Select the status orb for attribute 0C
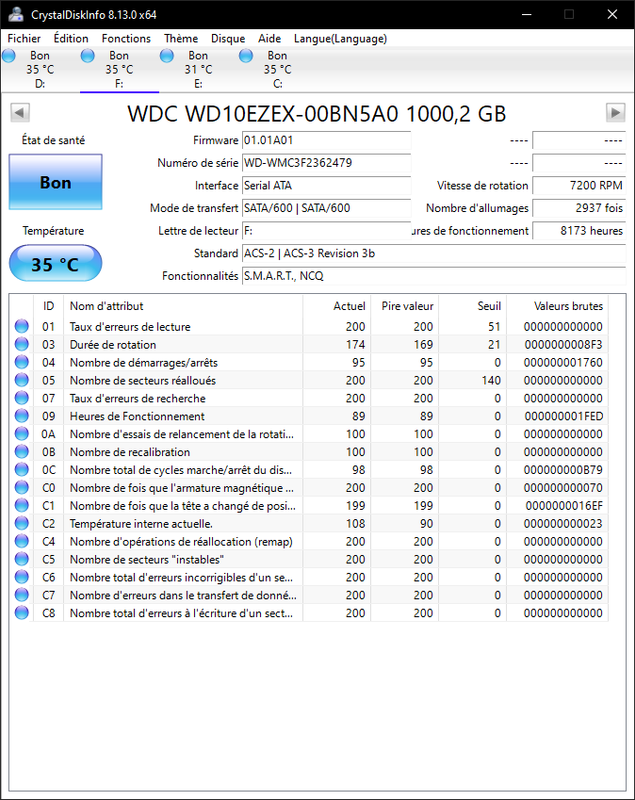 pos(21,469)
